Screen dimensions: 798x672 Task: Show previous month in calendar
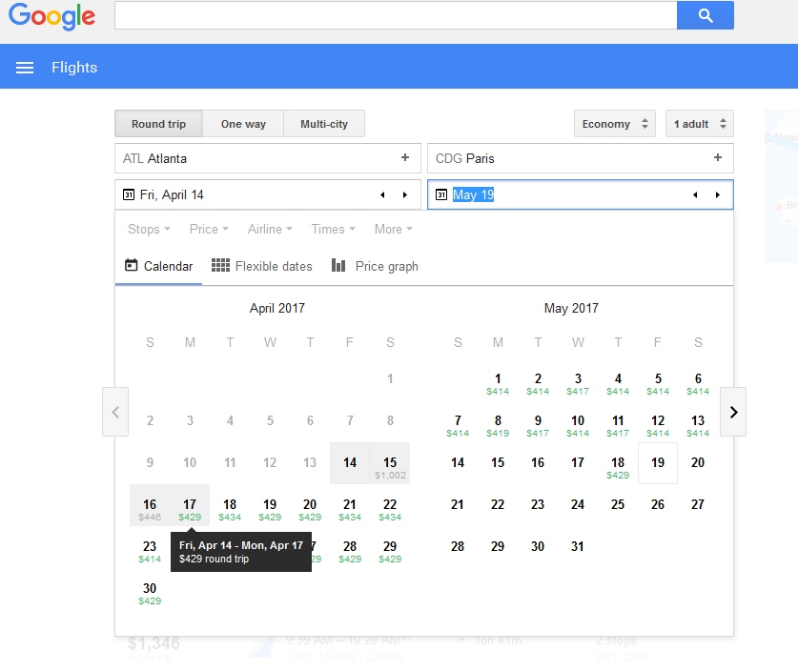click(115, 412)
